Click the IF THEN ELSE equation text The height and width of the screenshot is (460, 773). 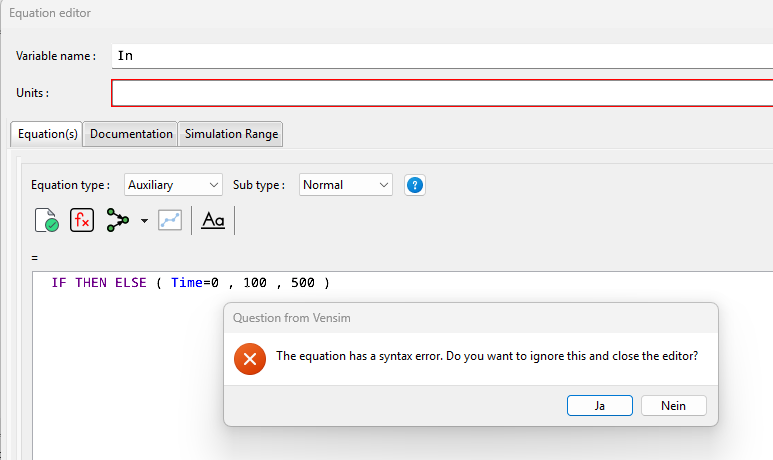point(191,283)
